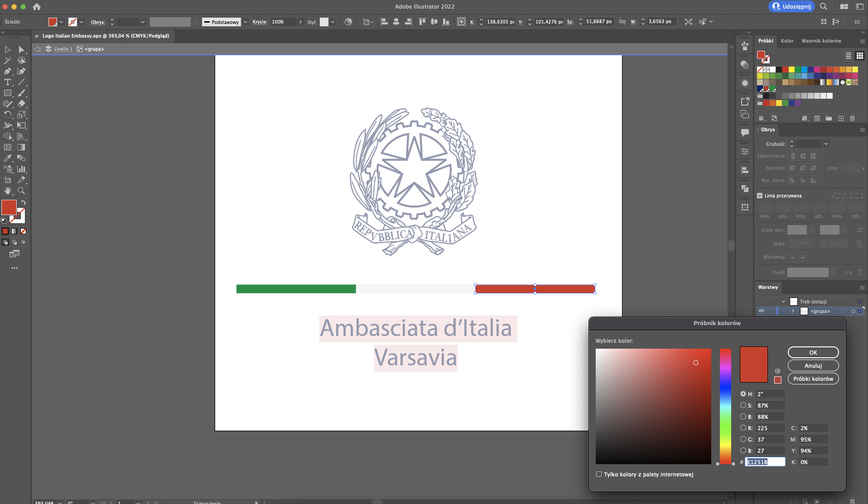This screenshot has height=504, width=868.
Task: Expand the <grupa> layer row
Action: [793, 311]
